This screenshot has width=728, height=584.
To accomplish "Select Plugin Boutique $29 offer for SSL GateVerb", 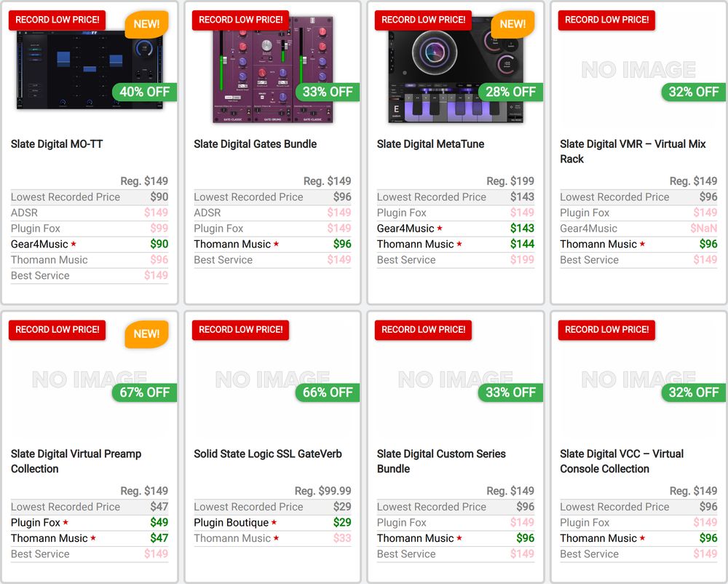I will click(x=272, y=523).
